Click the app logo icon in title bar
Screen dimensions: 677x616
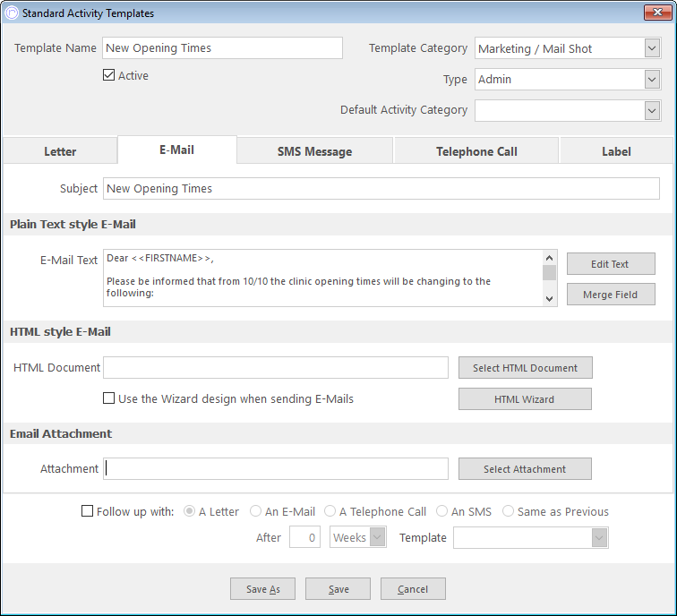[12, 13]
